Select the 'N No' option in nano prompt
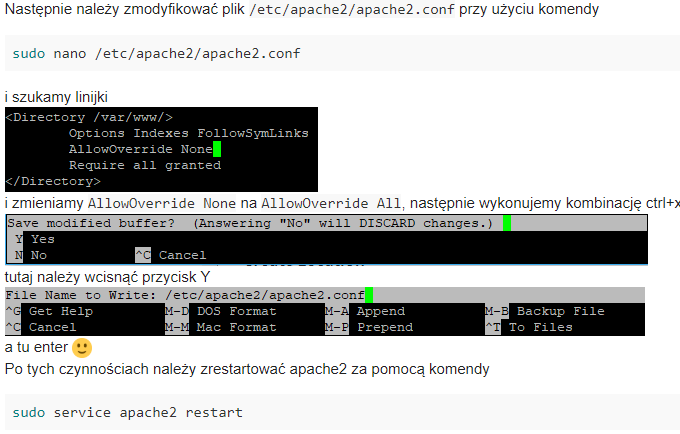 click(x=31, y=255)
